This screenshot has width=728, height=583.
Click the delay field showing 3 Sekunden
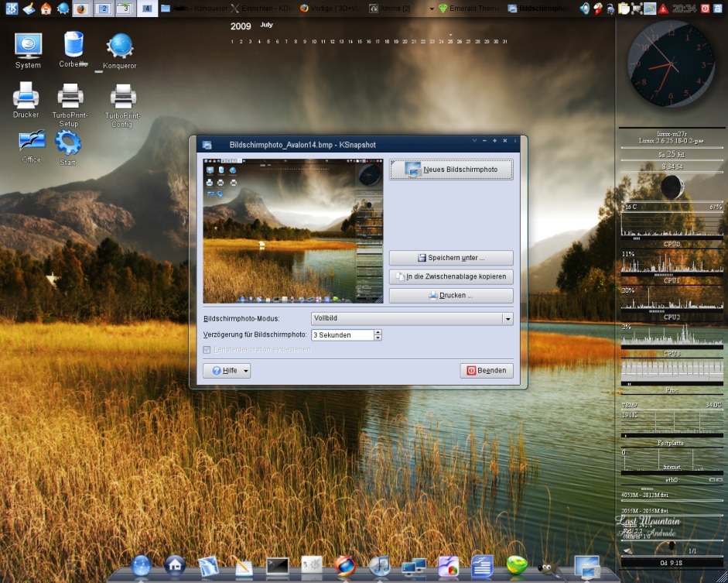tap(341, 335)
